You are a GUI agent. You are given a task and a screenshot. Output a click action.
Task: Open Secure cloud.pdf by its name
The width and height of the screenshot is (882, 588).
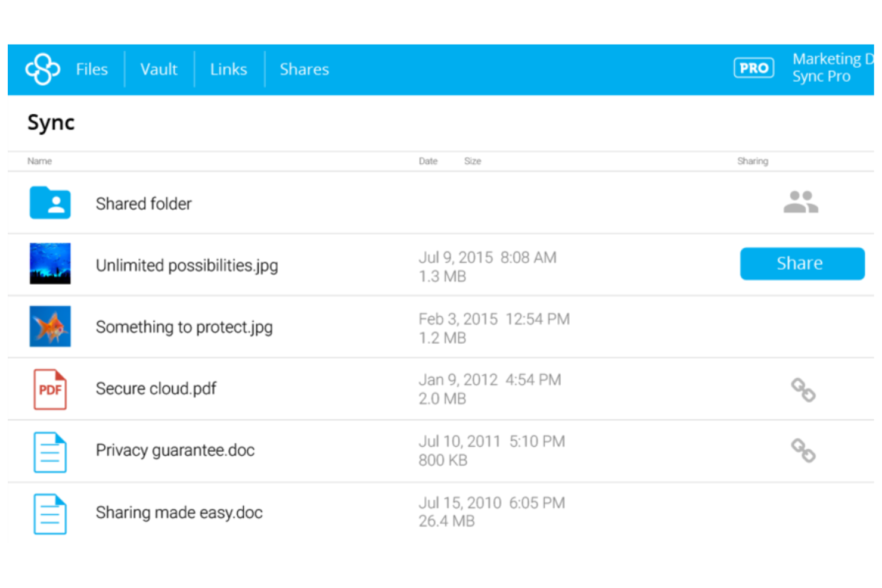[156, 388]
